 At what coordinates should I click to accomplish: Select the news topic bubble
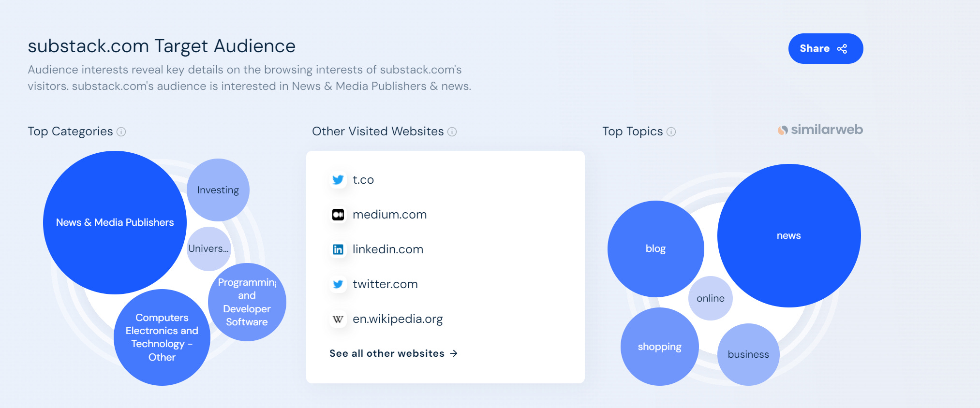[x=788, y=235]
